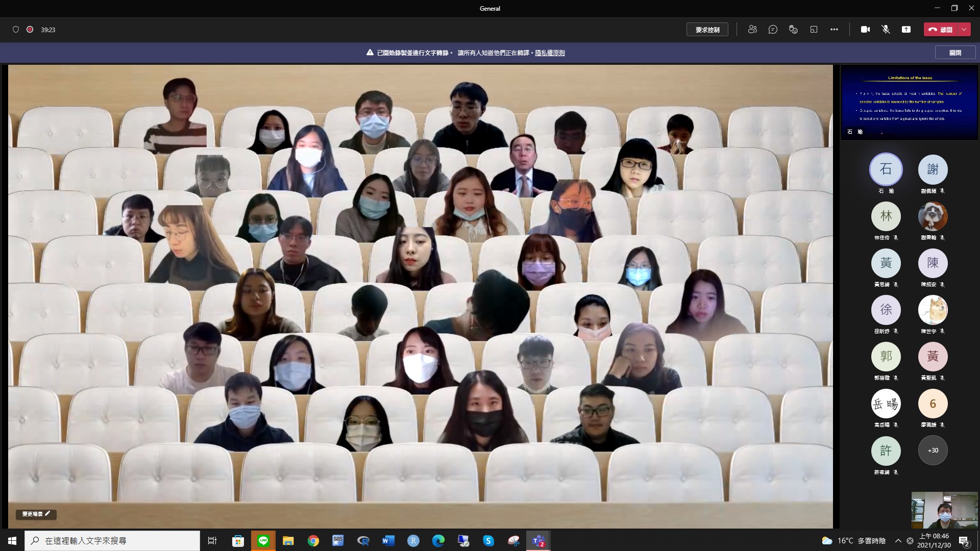
Task: Open the participants list panel
Action: [752, 30]
